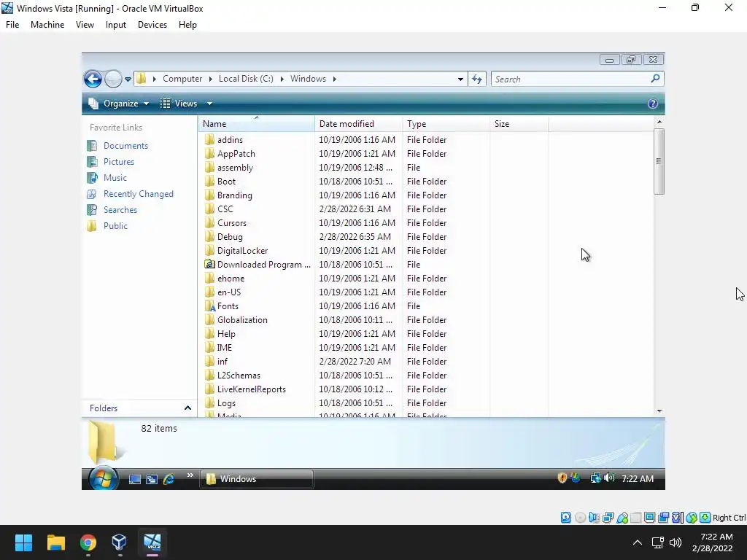Select the DigitalLocker folder
The height and width of the screenshot is (560, 747).
point(242,251)
